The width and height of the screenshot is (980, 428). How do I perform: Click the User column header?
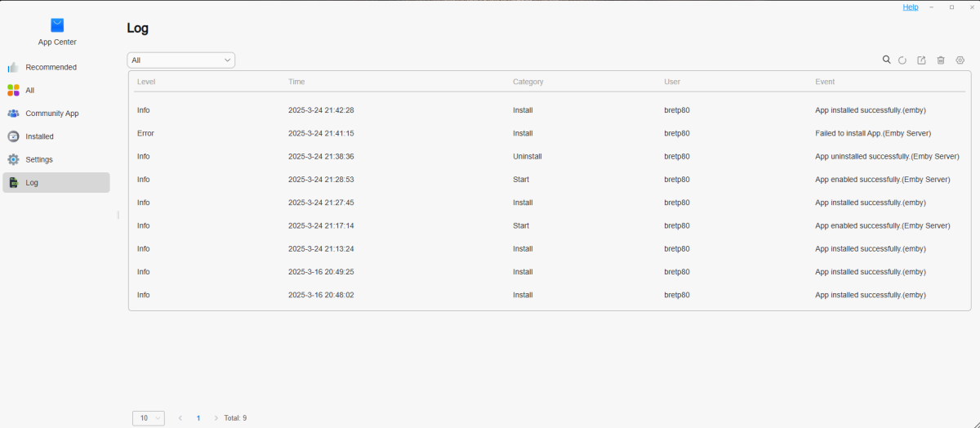click(672, 82)
